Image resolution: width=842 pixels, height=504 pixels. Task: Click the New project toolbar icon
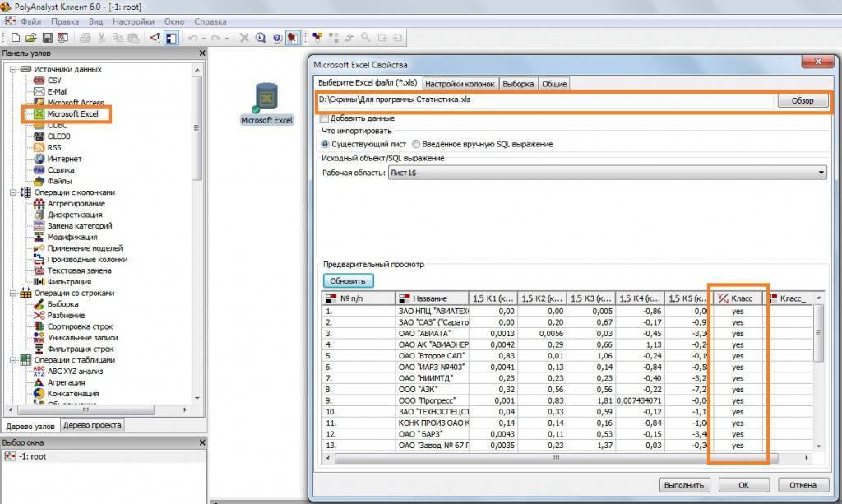tap(16, 38)
